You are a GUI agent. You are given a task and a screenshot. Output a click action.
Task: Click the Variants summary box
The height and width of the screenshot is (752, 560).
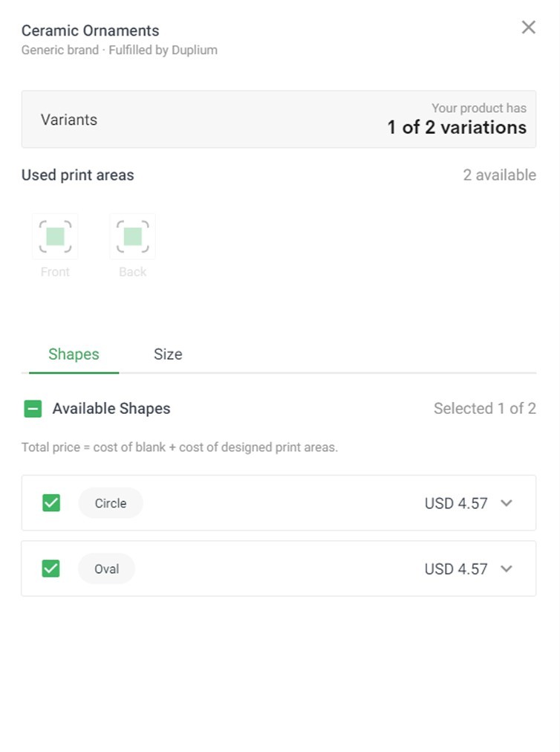[279, 119]
